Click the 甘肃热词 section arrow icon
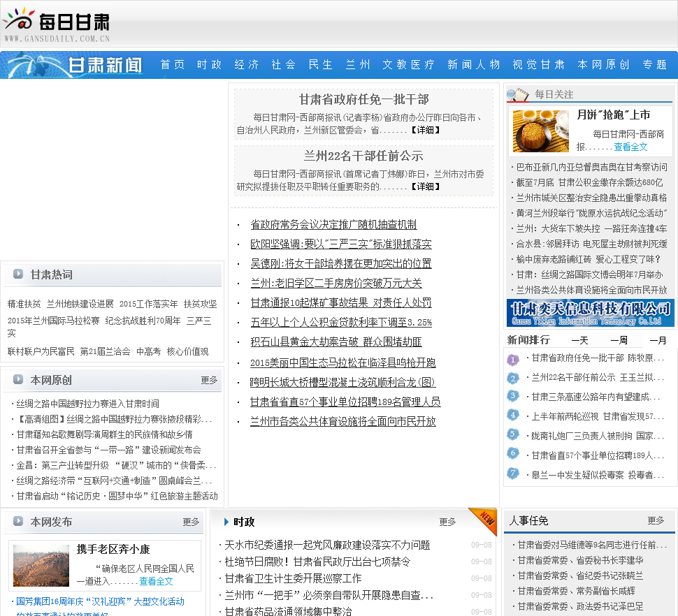The image size is (678, 616). 17,274
